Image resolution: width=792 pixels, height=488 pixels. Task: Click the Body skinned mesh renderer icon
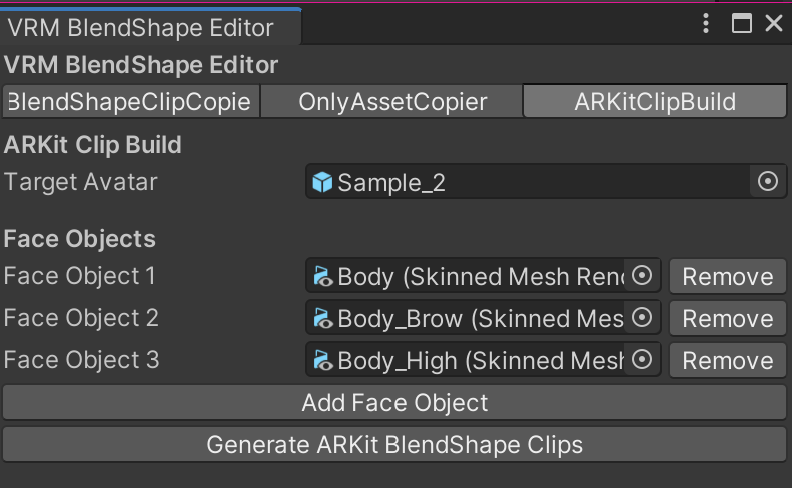click(323, 276)
